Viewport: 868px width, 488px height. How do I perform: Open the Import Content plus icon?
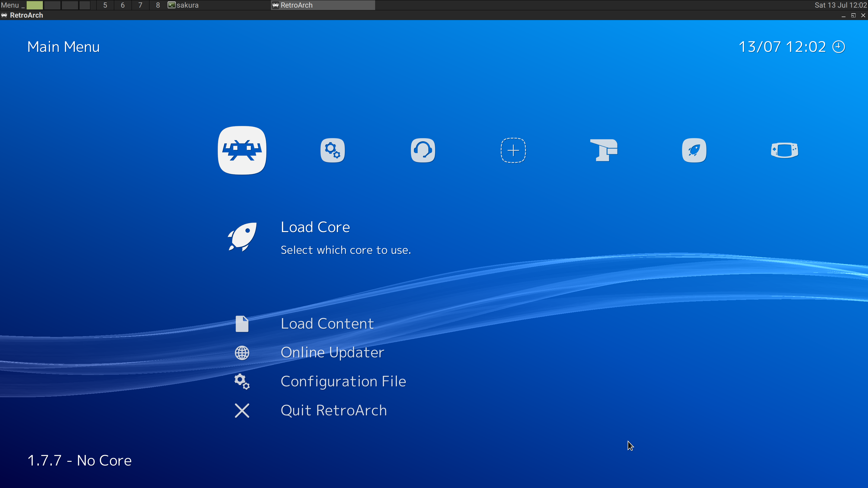(x=513, y=150)
